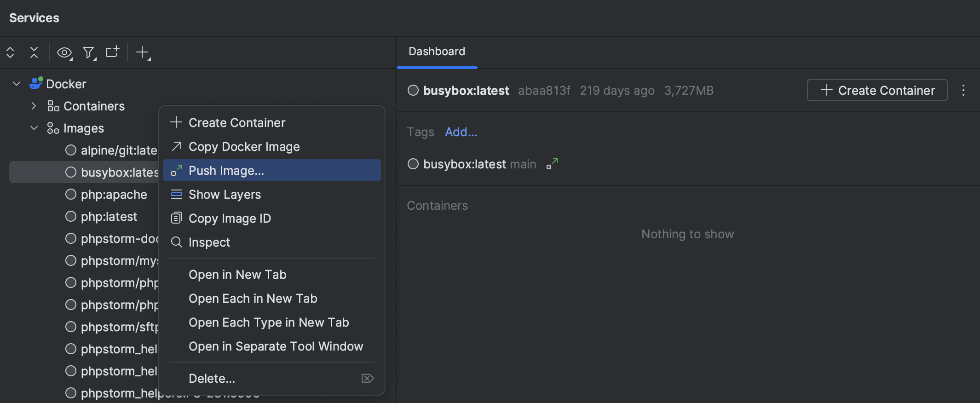Viewport: 980px width, 403px height.
Task: Choose Inspect from the context menu
Action: pos(272,242)
